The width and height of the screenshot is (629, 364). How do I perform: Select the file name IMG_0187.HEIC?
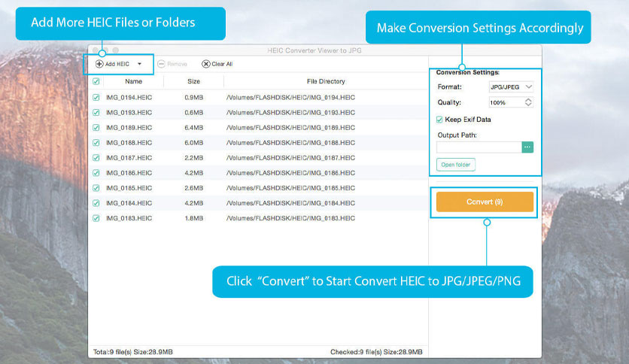coord(129,158)
